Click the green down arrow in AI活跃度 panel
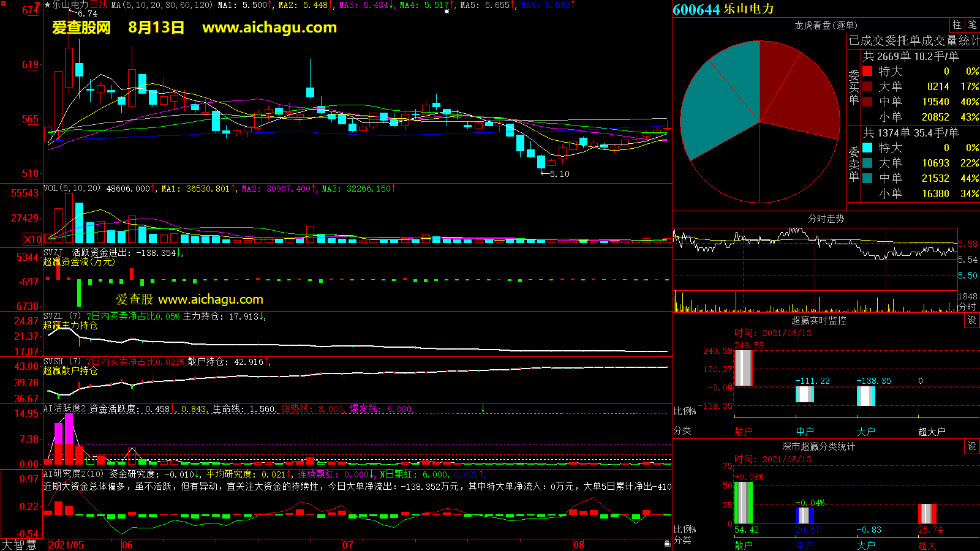This screenshot has width=980, height=551. (x=483, y=408)
